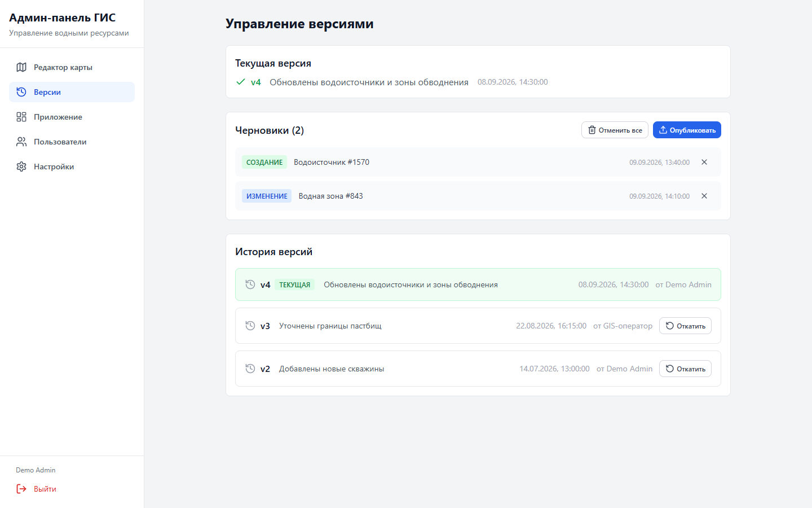Click the v4 label in Текущая версия
Viewport: 812px width, 508px height.
click(256, 82)
